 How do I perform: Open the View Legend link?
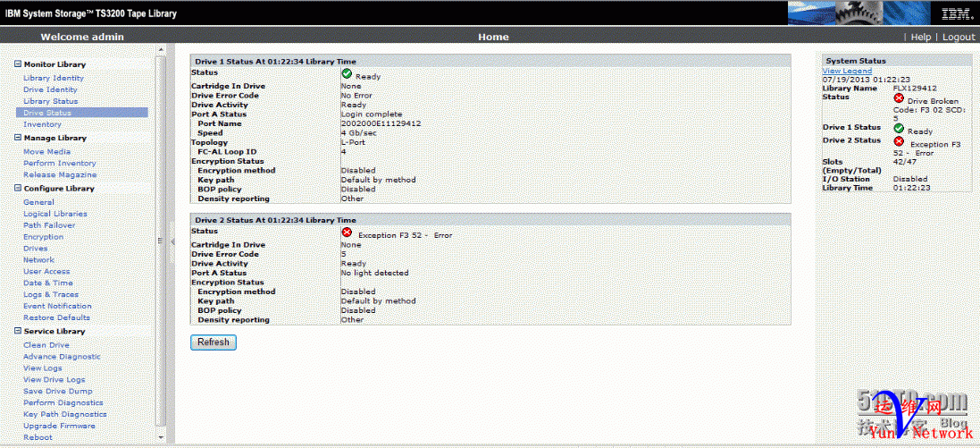point(847,72)
